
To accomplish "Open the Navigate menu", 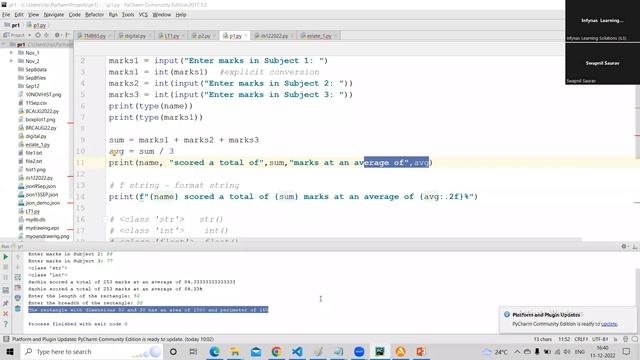I will pos(54,15).
